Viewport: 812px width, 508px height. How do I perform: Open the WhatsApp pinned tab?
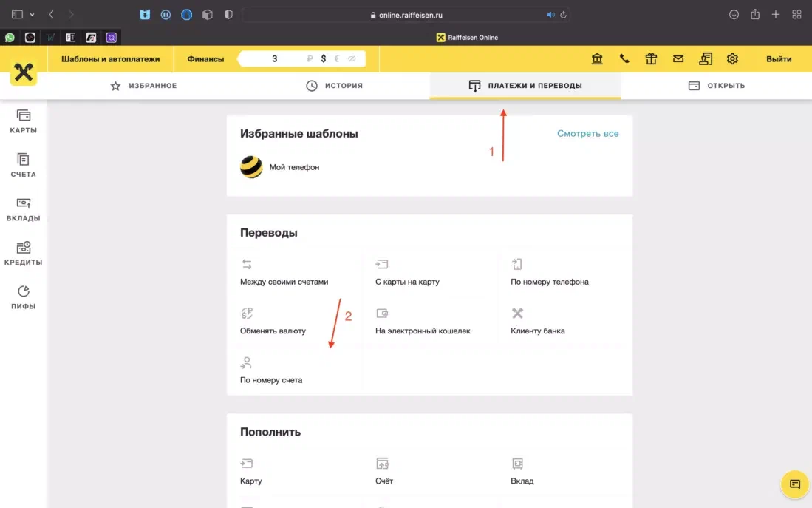click(x=10, y=37)
